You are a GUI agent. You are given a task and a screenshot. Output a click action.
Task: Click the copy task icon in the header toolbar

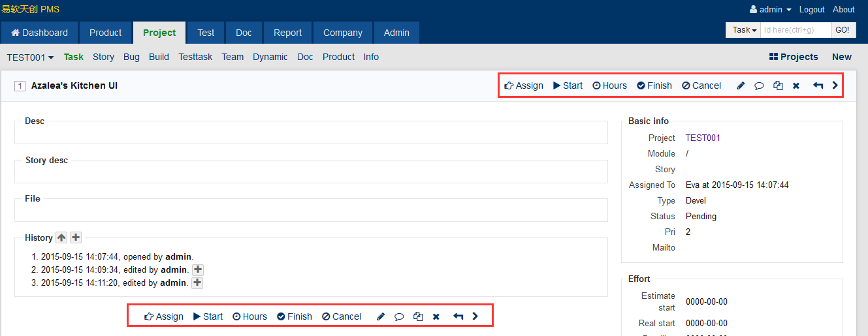[778, 85]
